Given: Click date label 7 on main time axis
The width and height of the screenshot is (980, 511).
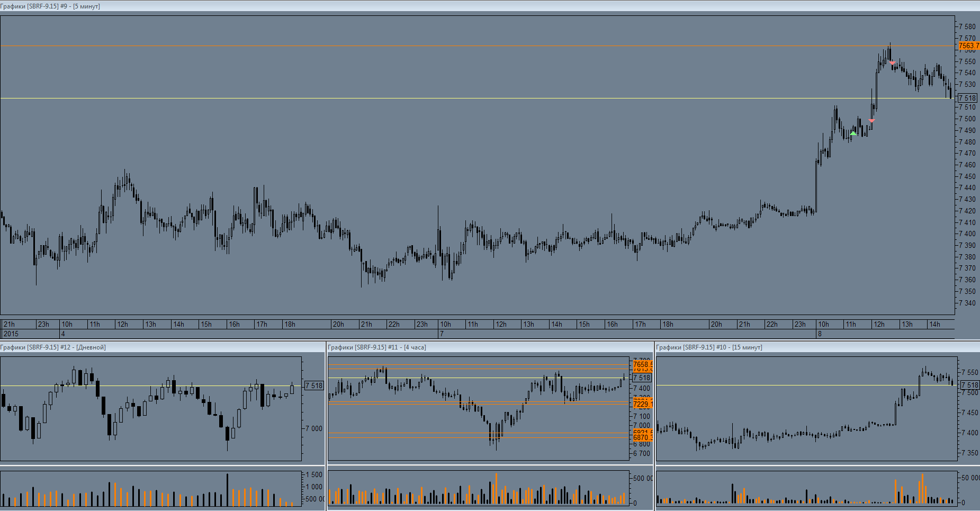Looking at the screenshot, I should click(x=442, y=334).
